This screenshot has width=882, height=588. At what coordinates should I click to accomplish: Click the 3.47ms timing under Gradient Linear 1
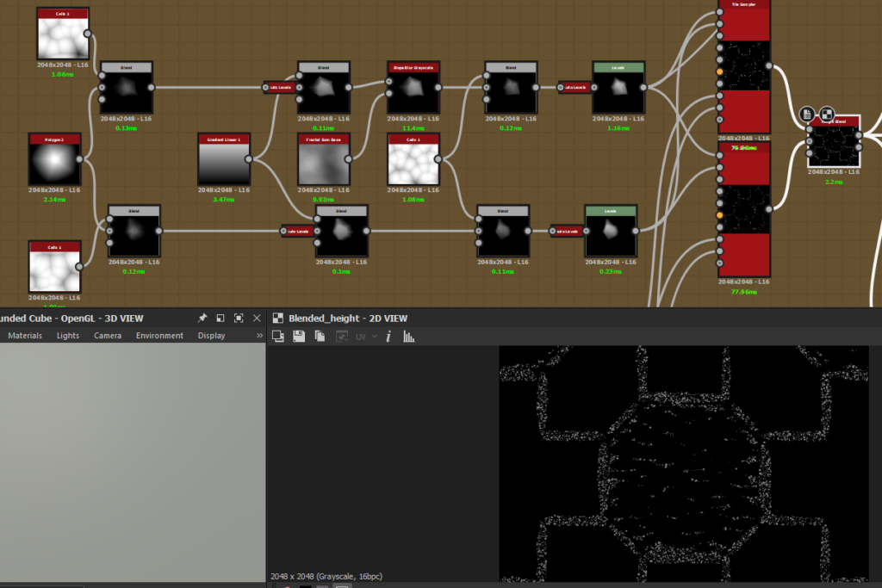(224, 200)
